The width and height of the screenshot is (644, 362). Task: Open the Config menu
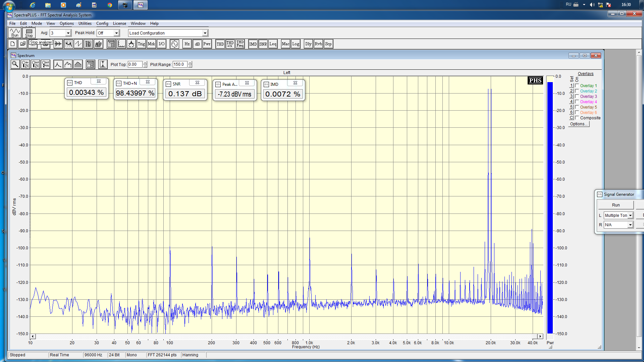102,23
